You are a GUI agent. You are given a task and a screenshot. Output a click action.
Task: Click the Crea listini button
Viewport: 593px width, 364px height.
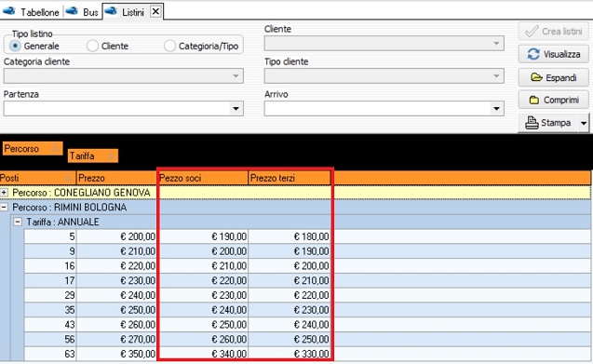[x=554, y=32]
